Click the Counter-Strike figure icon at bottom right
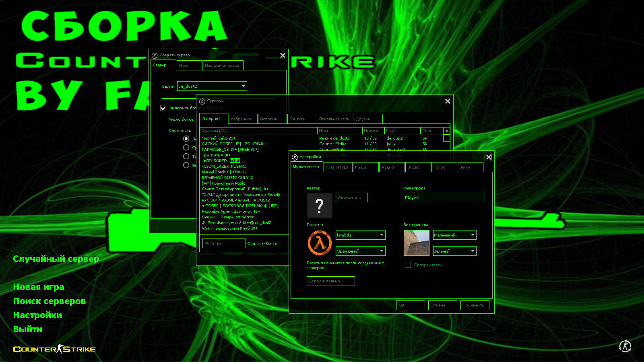644x362 pixels. (x=625, y=346)
